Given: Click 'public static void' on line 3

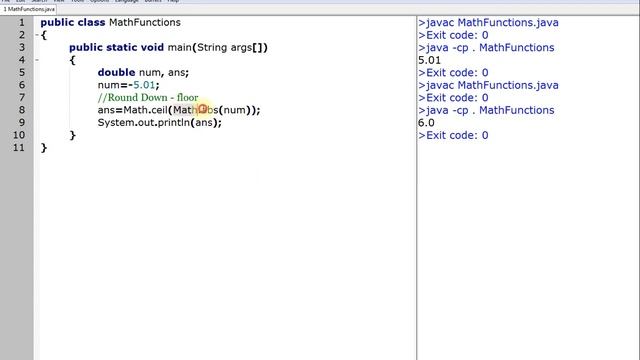Looking at the screenshot, I should 116,47.
